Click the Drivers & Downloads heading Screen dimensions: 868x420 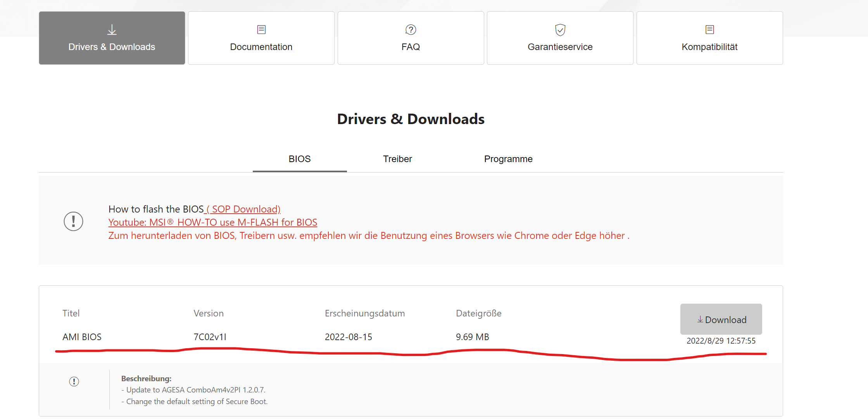coord(411,119)
